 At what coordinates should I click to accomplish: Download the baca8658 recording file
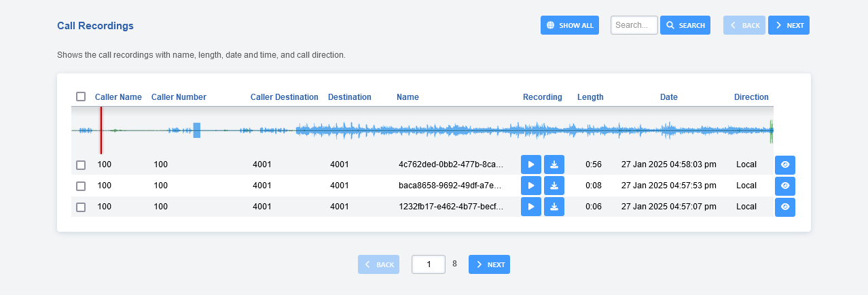(554, 186)
